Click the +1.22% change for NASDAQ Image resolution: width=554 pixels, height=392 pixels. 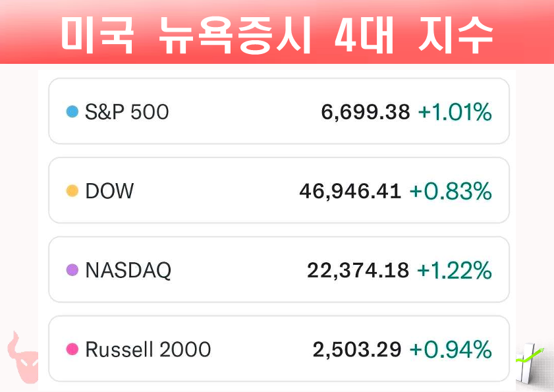(x=455, y=270)
